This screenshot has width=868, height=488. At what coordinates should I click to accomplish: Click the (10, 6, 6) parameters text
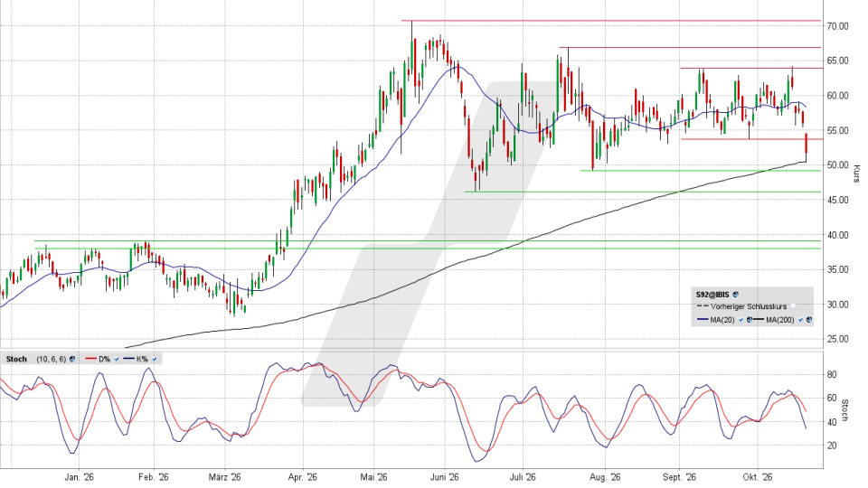coord(52,359)
